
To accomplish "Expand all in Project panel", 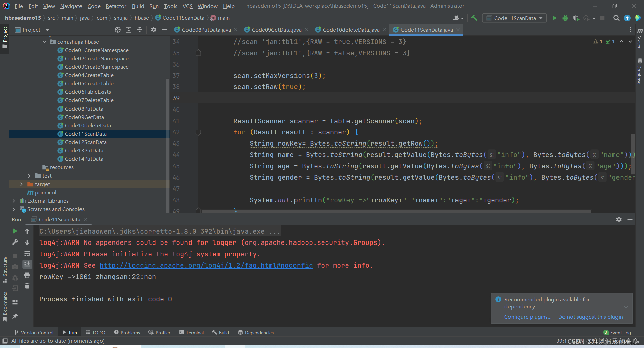I will (x=129, y=30).
